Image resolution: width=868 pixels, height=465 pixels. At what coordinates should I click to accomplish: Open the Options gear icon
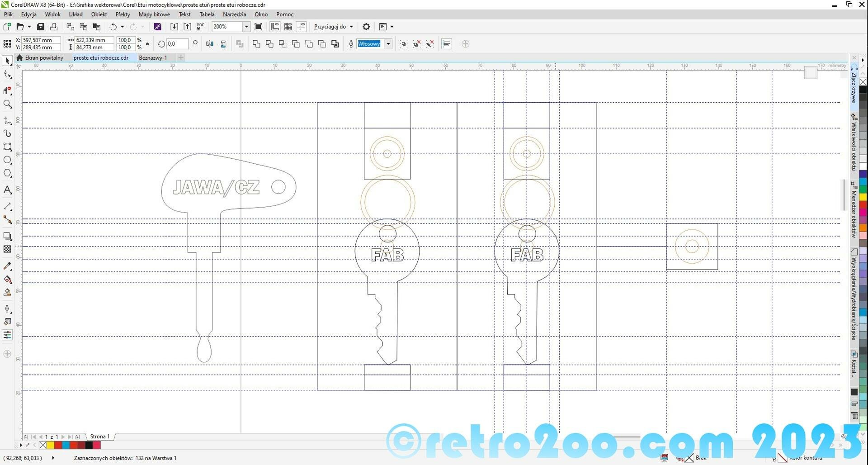tap(366, 27)
